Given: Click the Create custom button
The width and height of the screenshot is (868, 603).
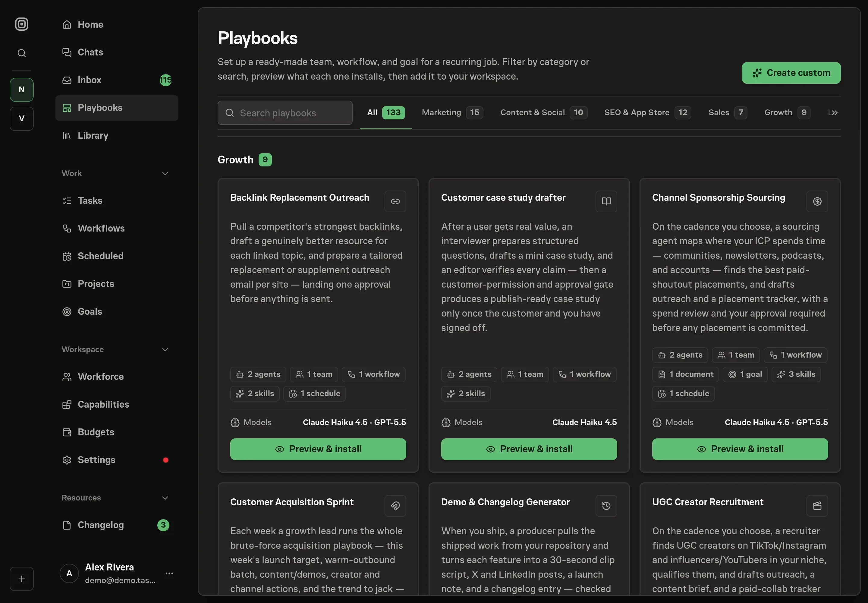Looking at the screenshot, I should [x=791, y=73].
